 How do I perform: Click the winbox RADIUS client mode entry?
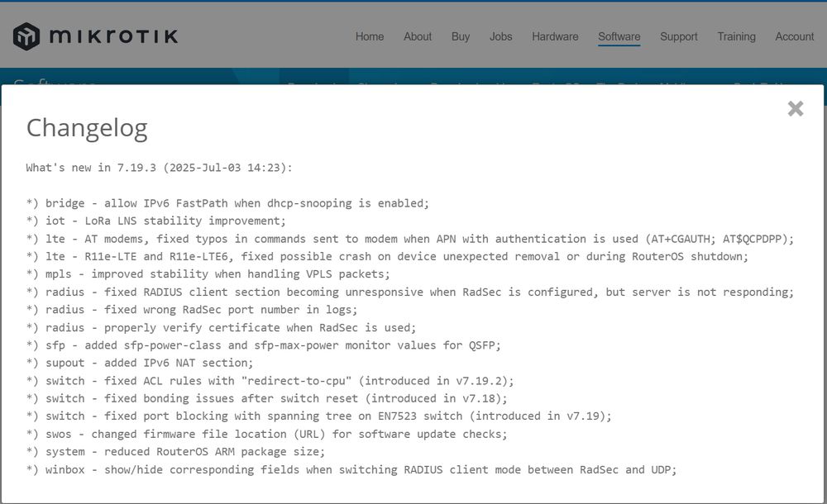(351, 470)
